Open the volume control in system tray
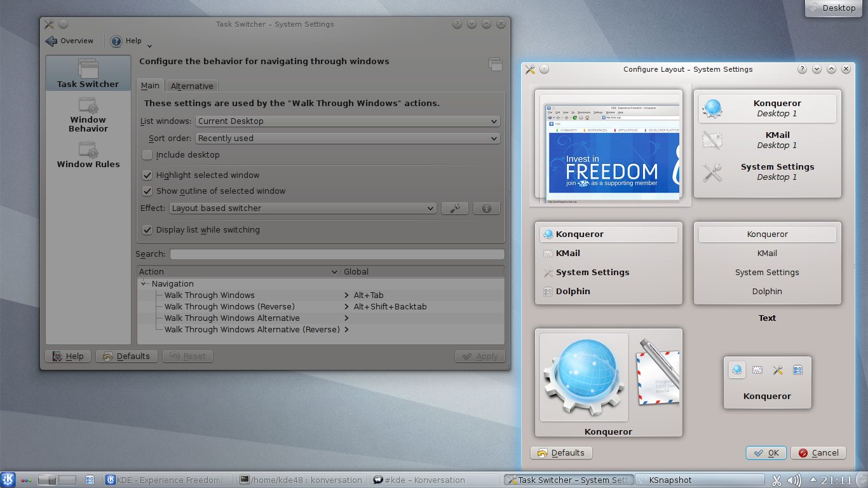The image size is (868, 488). coord(794,480)
